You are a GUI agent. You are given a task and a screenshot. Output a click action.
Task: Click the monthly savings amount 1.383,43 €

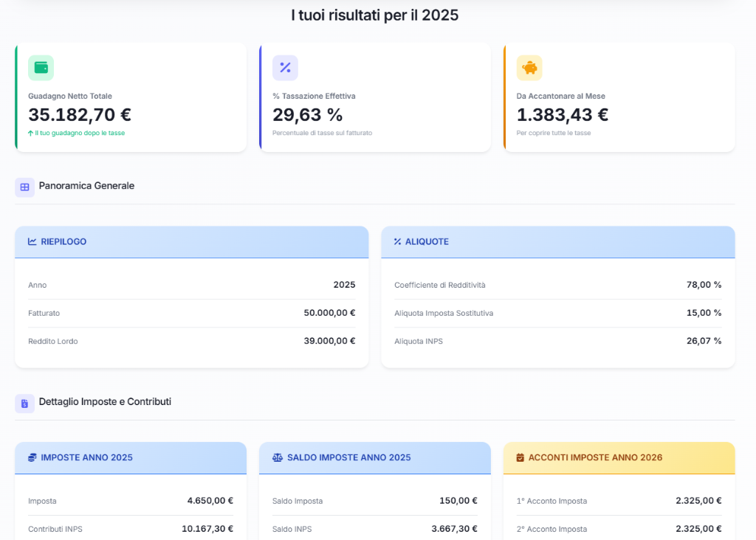(562, 115)
